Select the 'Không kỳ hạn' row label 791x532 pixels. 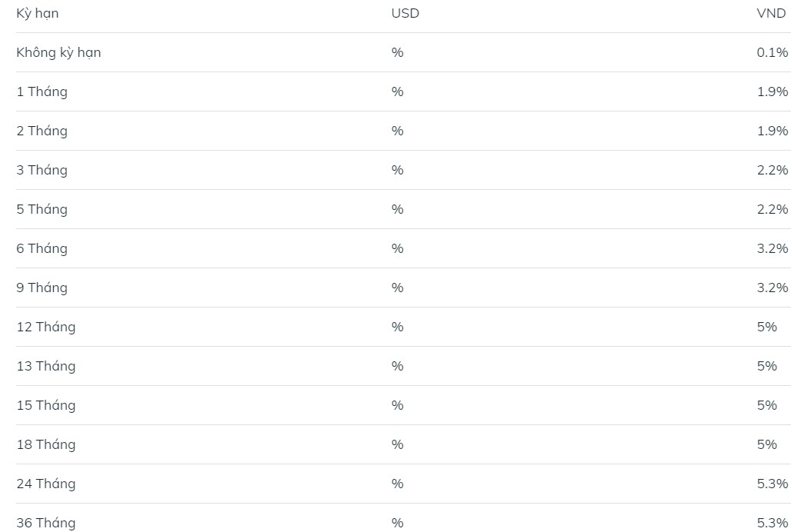58,53
